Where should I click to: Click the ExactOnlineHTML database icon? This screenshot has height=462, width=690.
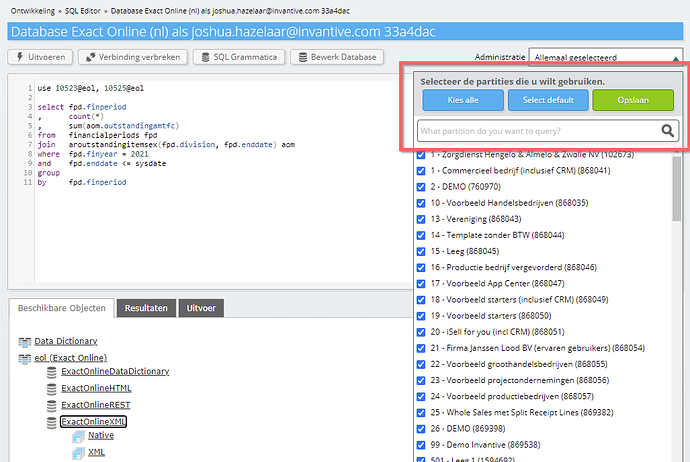[x=51, y=389]
